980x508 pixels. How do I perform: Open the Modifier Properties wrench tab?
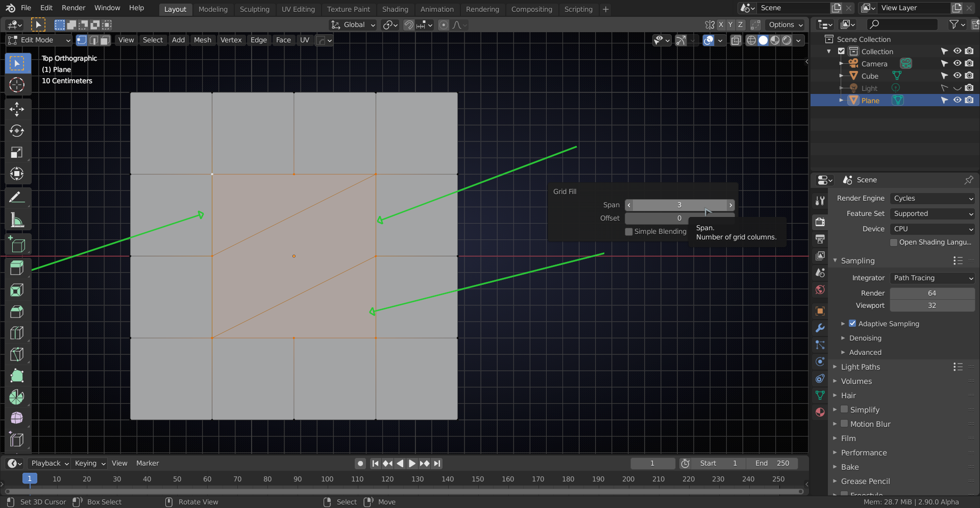click(x=820, y=327)
